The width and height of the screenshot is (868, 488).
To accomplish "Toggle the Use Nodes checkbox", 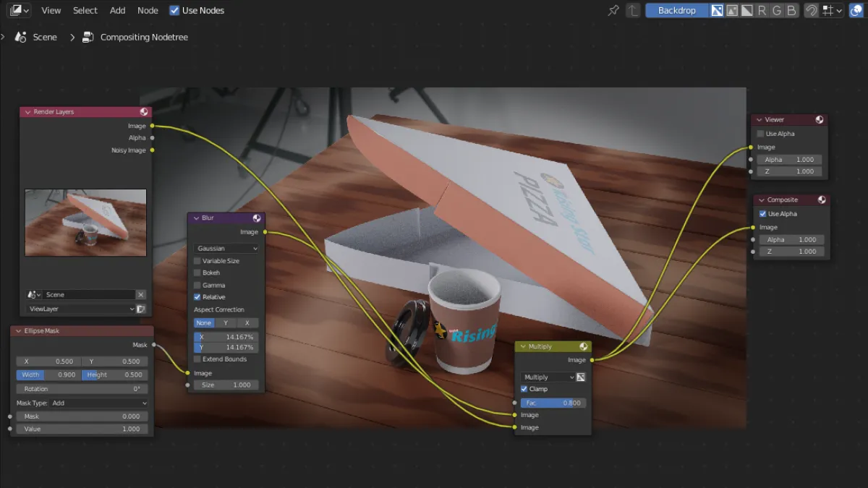I will point(174,10).
